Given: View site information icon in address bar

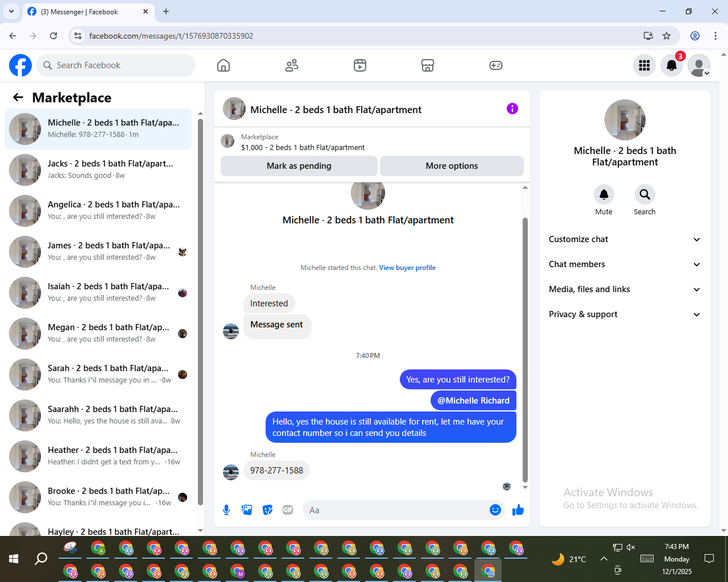Looking at the screenshot, I should pos(78,36).
